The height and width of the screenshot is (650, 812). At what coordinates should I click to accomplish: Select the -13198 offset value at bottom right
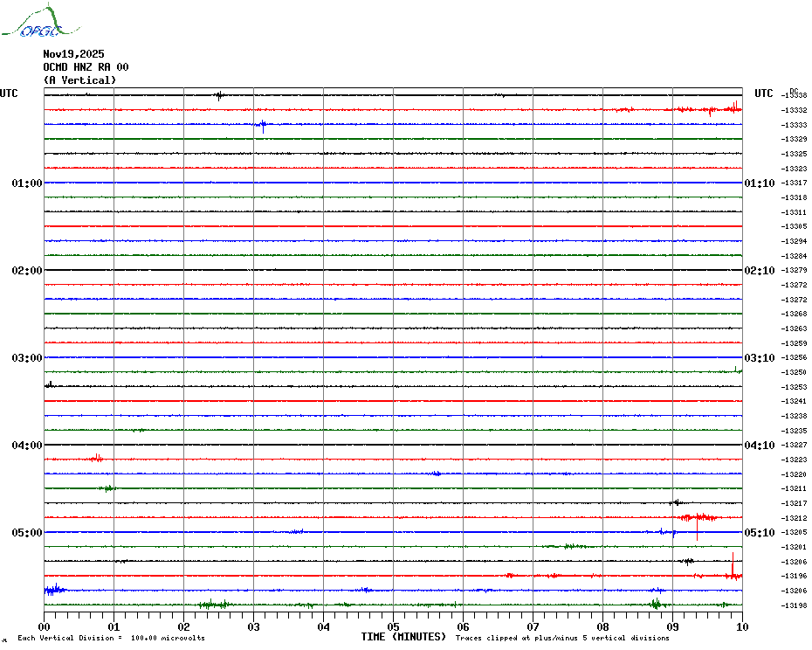pos(795,605)
